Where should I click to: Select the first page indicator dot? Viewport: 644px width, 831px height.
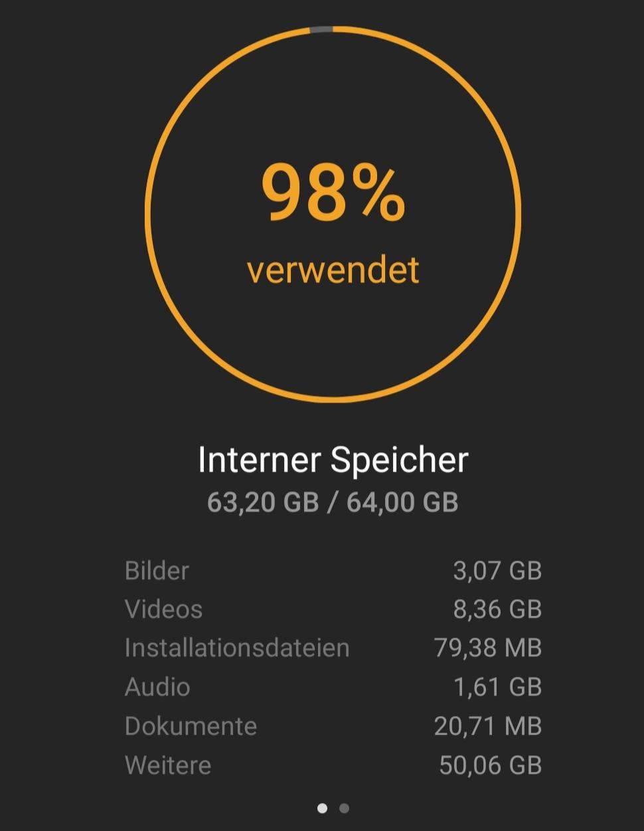coord(323,808)
